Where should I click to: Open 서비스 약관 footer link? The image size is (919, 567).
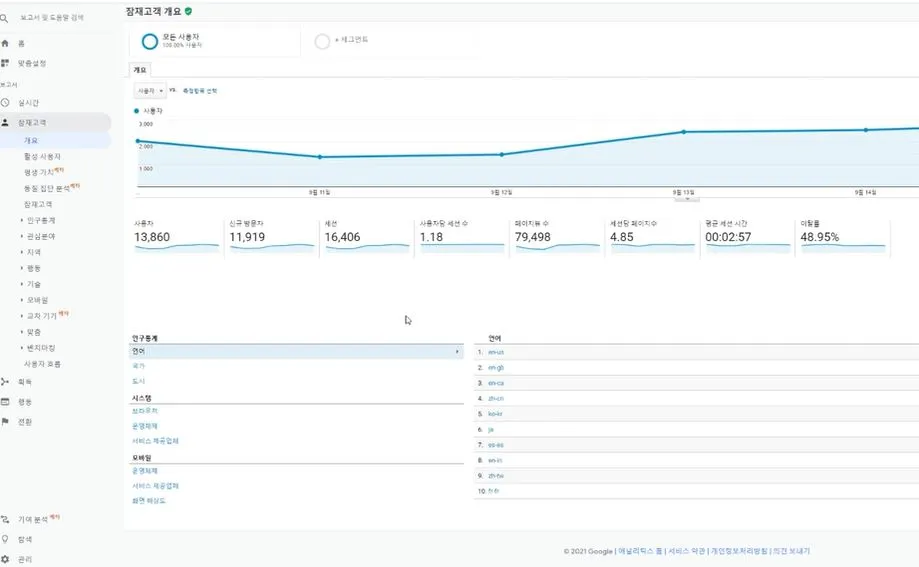[x=686, y=551]
